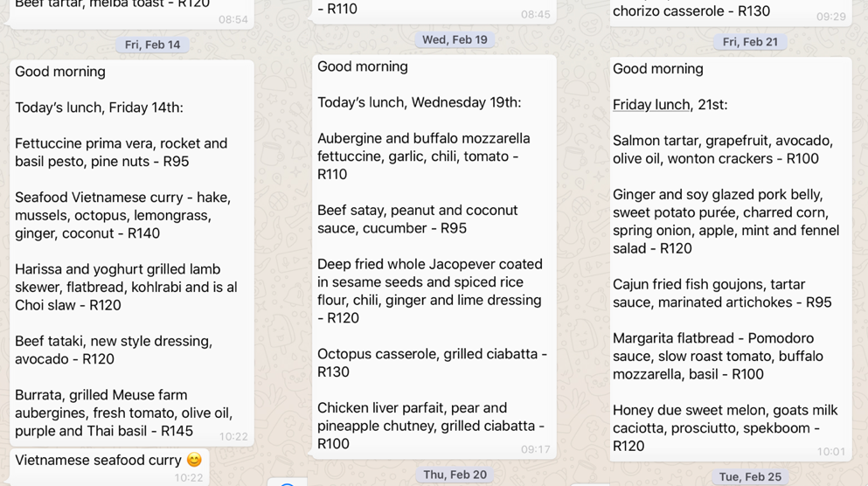
Task: Select the Vietnamese seafood curry reply message
Action: [x=109, y=467]
